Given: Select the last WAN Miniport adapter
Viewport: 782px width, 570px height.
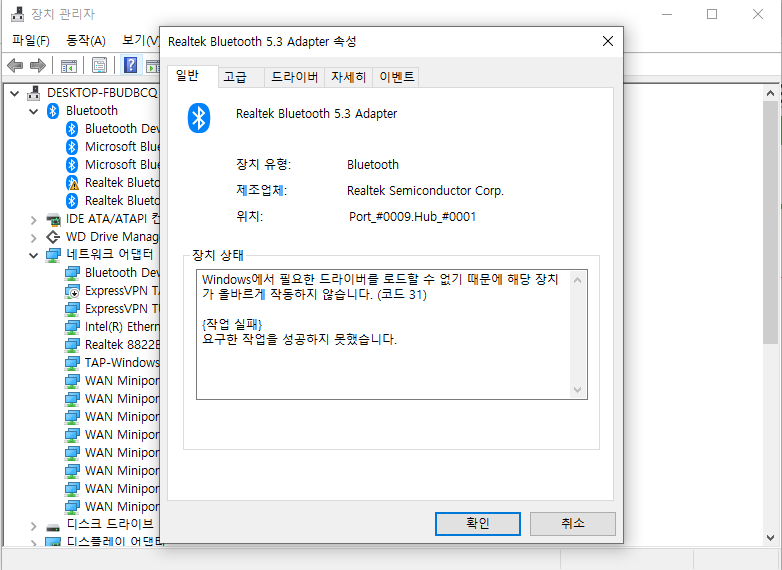Looking at the screenshot, I should click(x=113, y=507).
